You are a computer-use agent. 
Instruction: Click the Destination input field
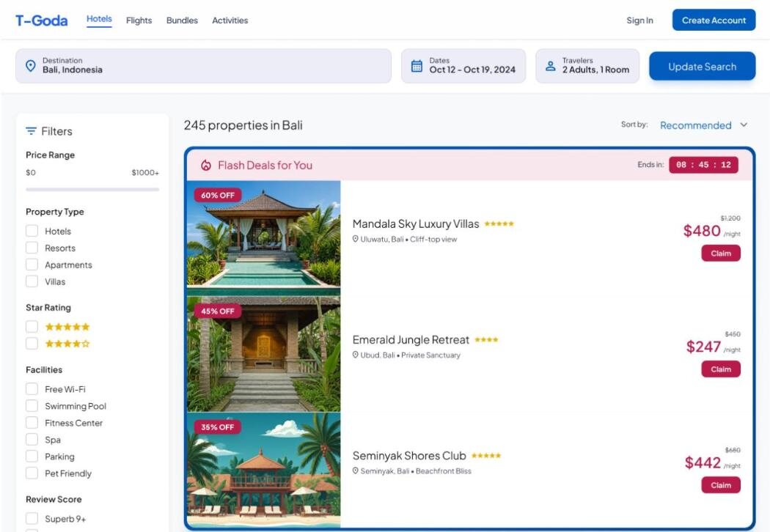pyautogui.click(x=203, y=66)
